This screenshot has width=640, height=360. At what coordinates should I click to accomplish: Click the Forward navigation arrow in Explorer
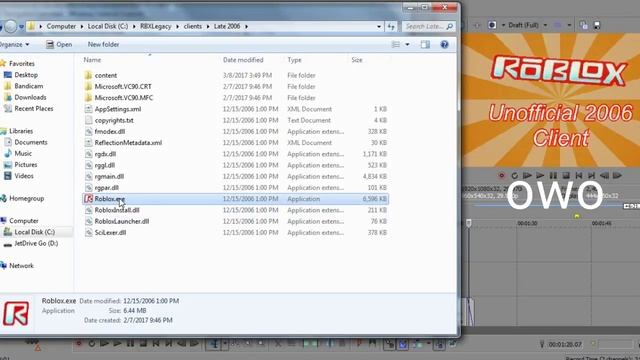click(11, 27)
